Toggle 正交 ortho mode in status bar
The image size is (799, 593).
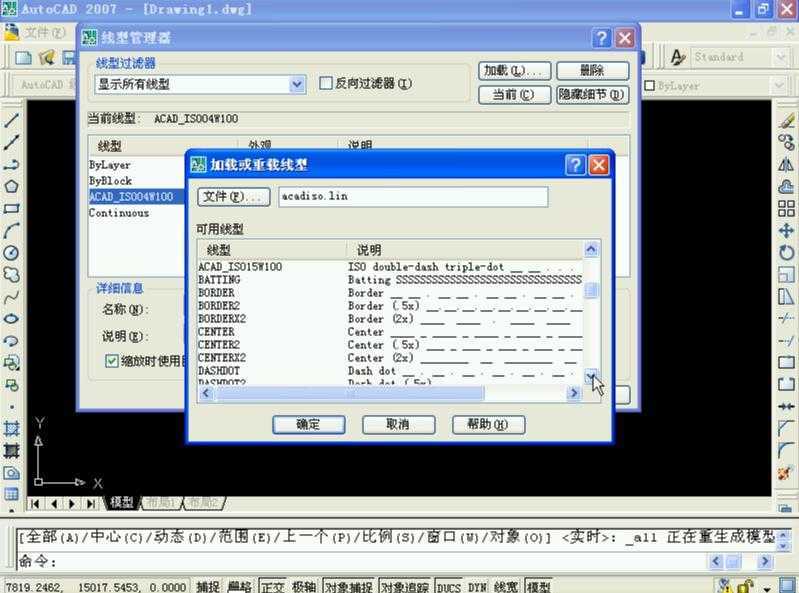click(x=273, y=587)
